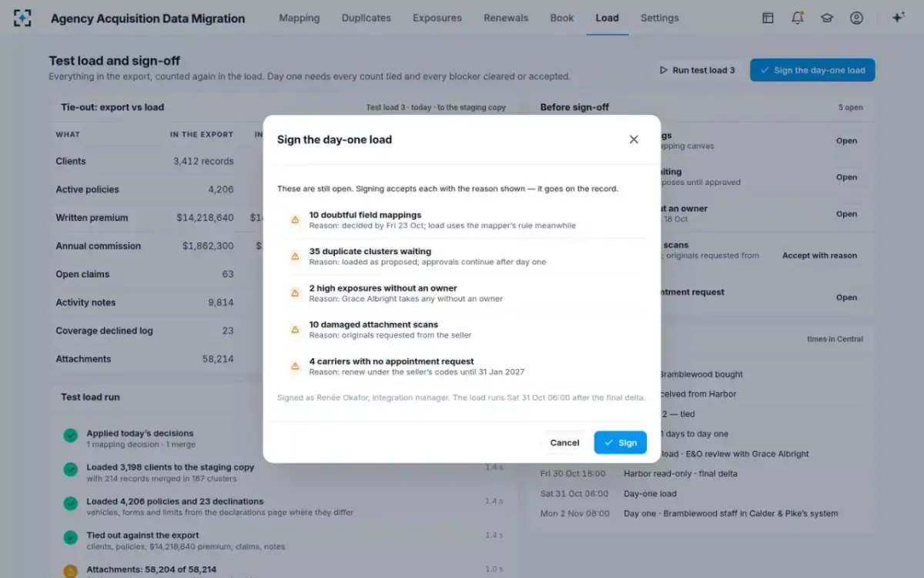Open the learning cap icon
The image size is (924, 578).
827,18
